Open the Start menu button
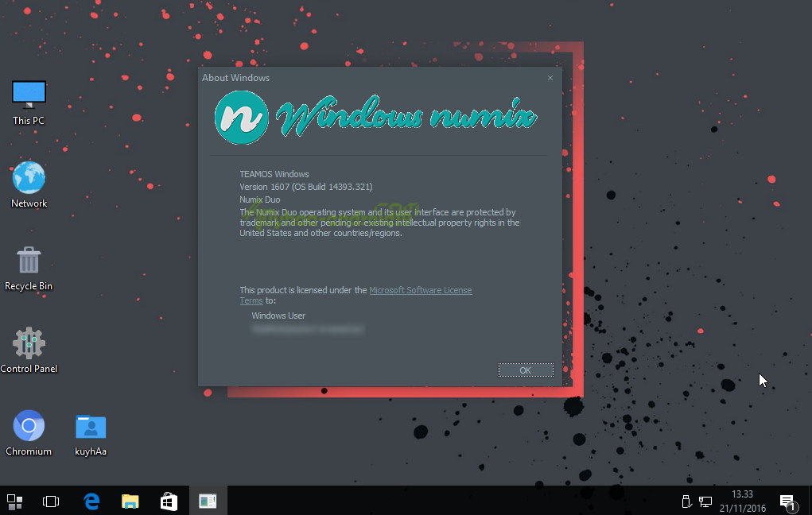This screenshot has width=812, height=515. 14,501
